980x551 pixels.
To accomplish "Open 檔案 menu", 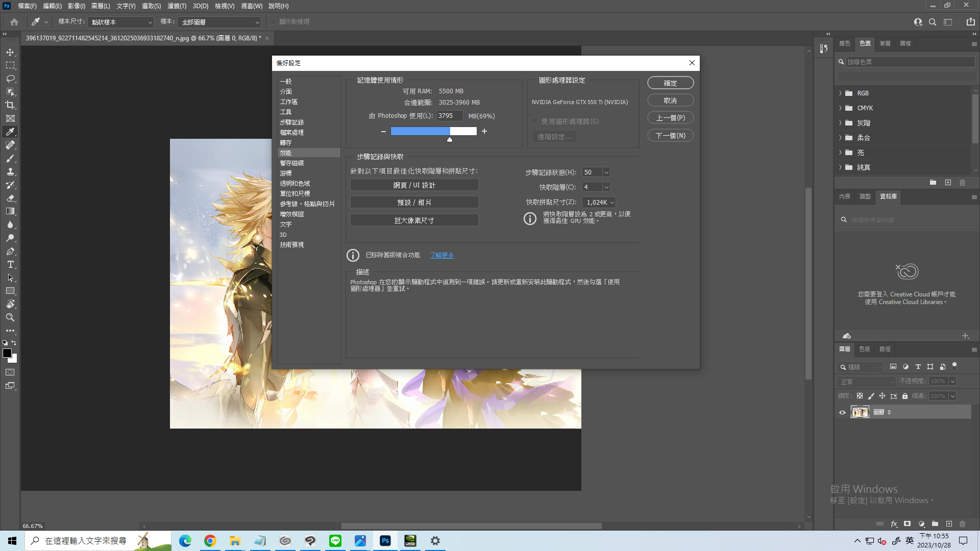I will point(27,6).
